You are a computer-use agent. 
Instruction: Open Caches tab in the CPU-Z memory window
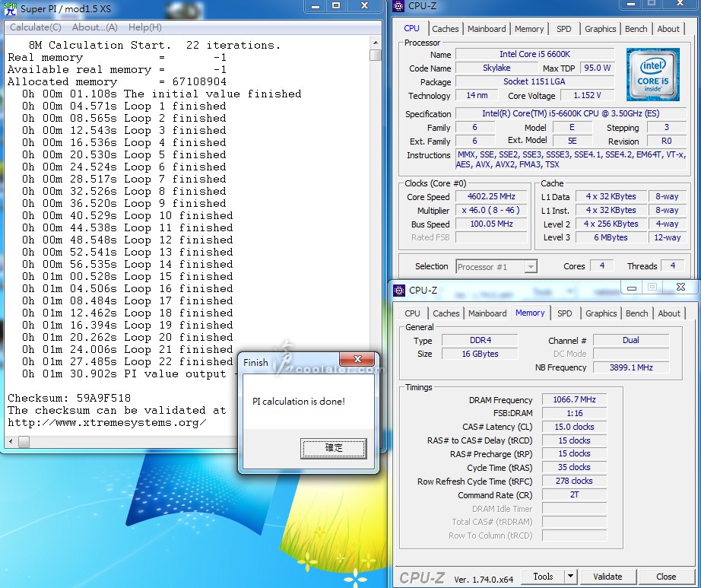pos(446,313)
